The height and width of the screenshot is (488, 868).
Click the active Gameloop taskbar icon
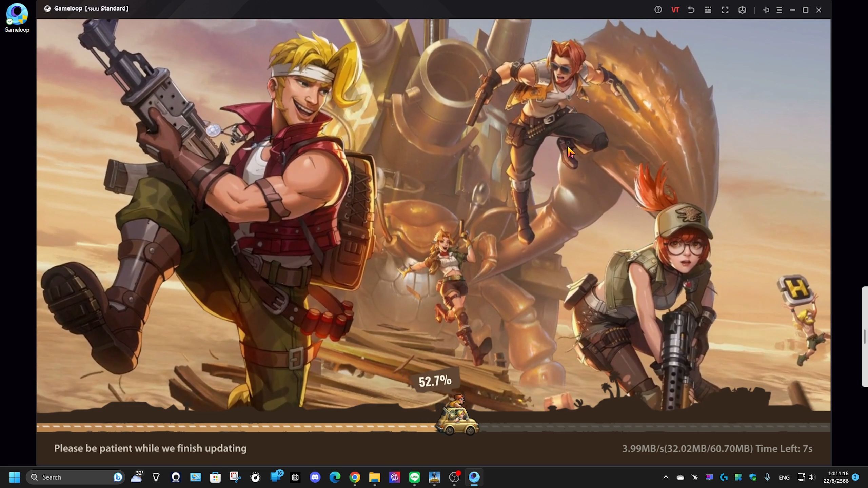click(x=474, y=477)
